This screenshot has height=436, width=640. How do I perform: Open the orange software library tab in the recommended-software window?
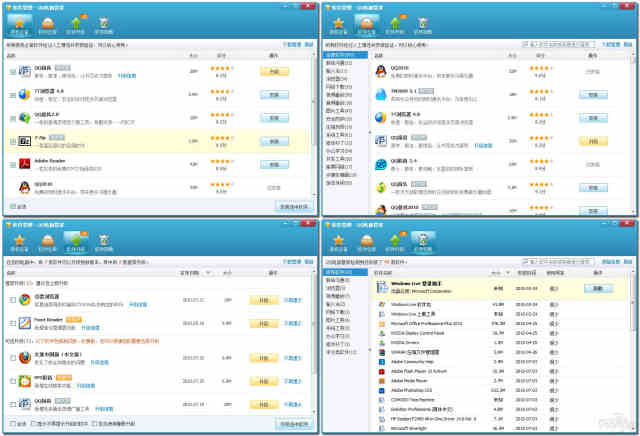click(x=47, y=24)
